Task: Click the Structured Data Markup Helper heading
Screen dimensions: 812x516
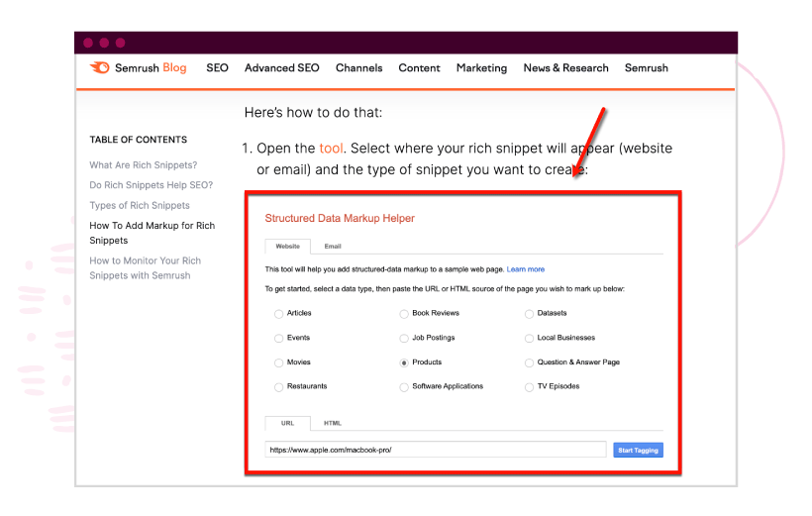Action: pyautogui.click(x=340, y=218)
